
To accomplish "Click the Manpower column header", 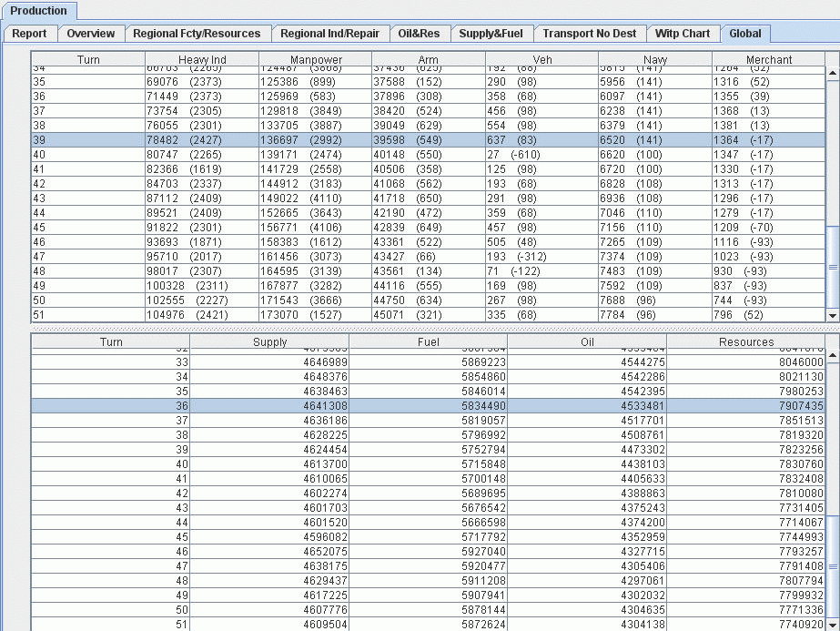I will tap(316, 59).
